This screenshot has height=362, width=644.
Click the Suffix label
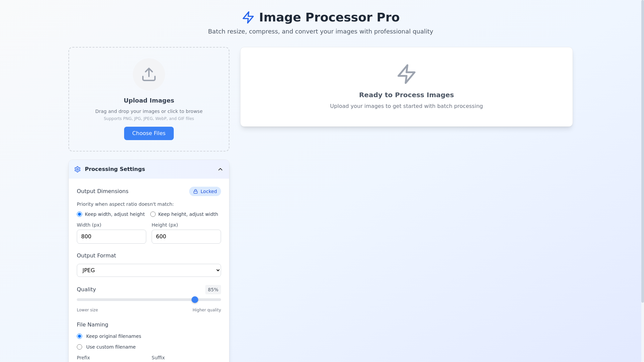click(158, 358)
